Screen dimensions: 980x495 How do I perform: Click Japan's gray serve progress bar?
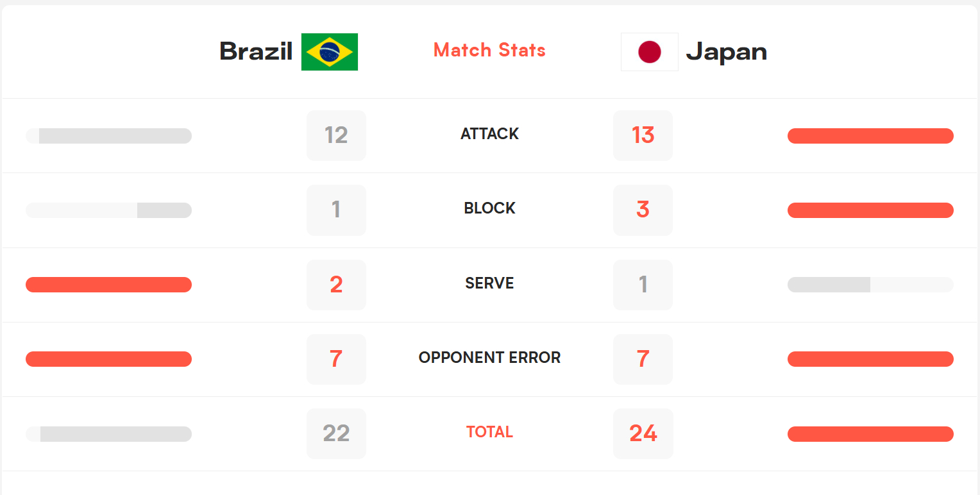pos(870,285)
